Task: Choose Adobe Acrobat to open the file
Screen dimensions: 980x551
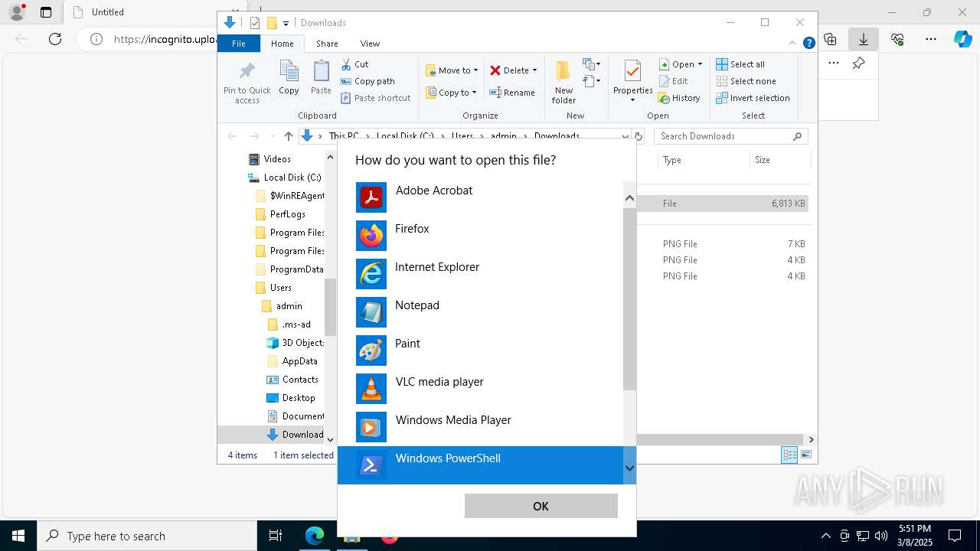Action: coord(480,197)
